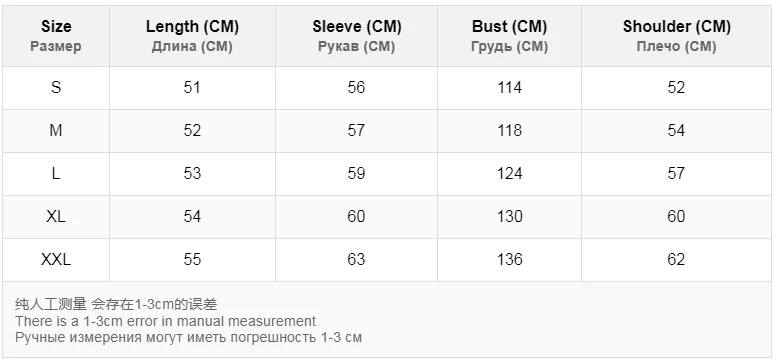
Task: Click the Chinese measurement error note
Action: tap(116, 304)
